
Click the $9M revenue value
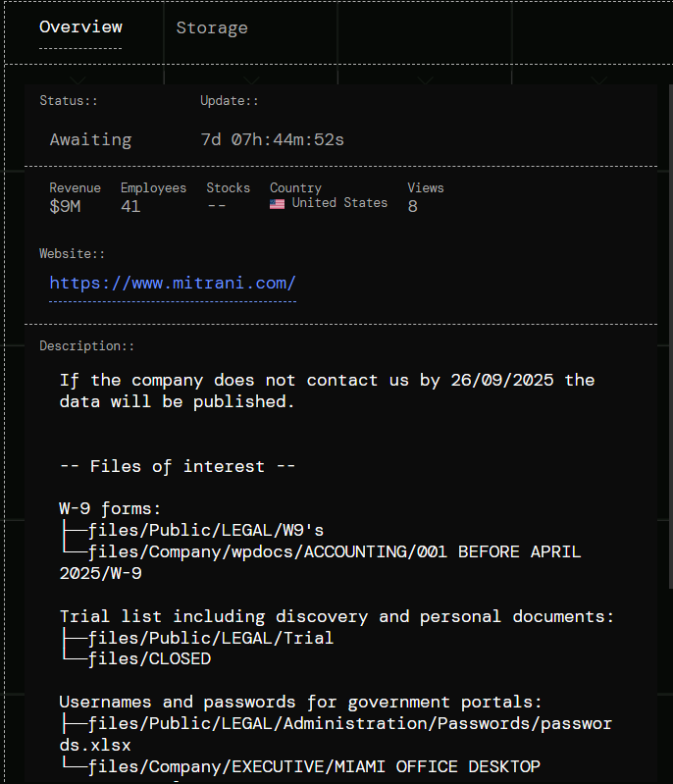click(x=67, y=206)
